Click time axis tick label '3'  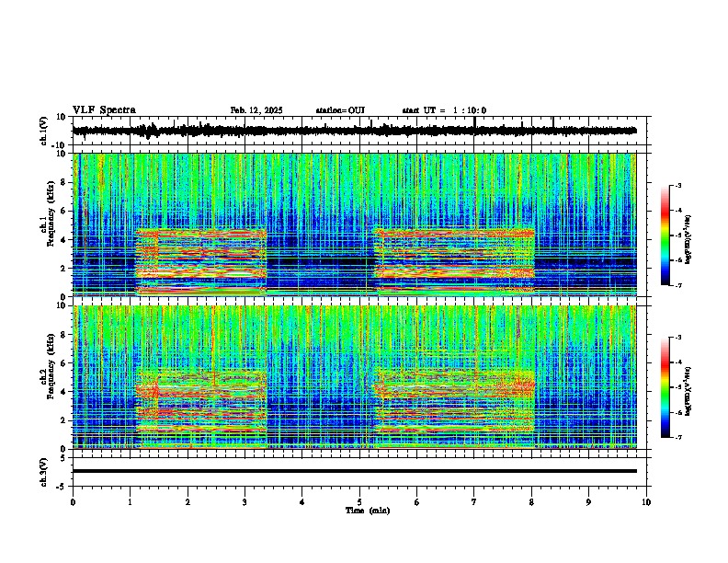(x=245, y=502)
